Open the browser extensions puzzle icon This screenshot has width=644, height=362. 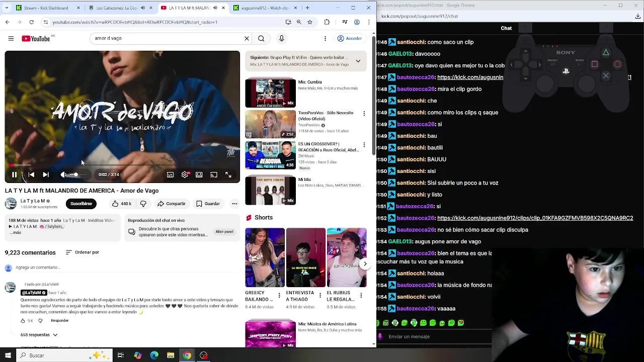coord(327,22)
